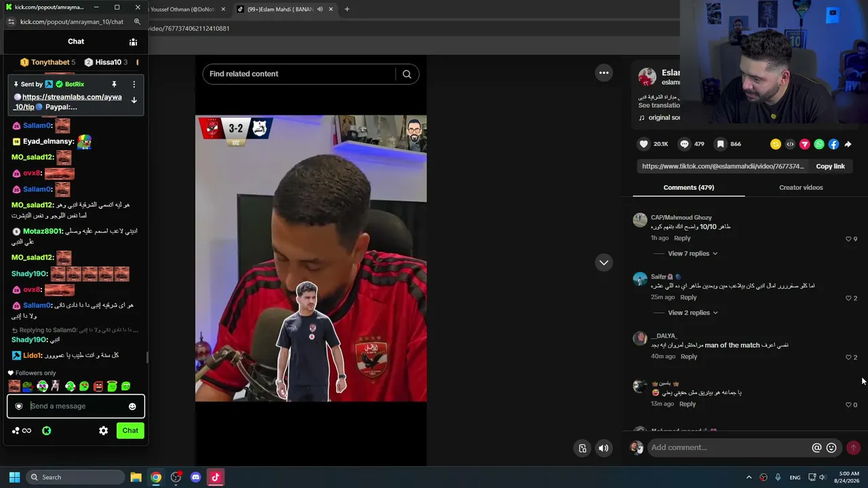The image size is (868, 488).
Task: Click the Windows taskbar Search box
Action: [75, 477]
